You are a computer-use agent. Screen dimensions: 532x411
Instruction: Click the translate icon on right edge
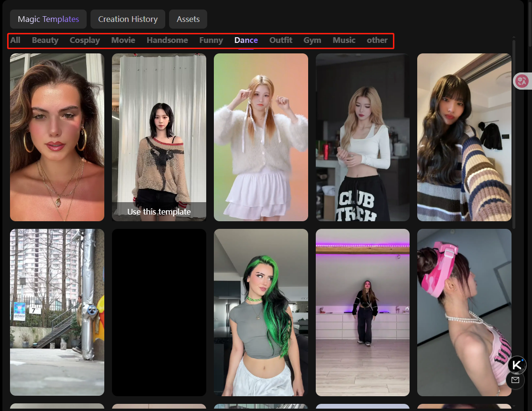[522, 81]
